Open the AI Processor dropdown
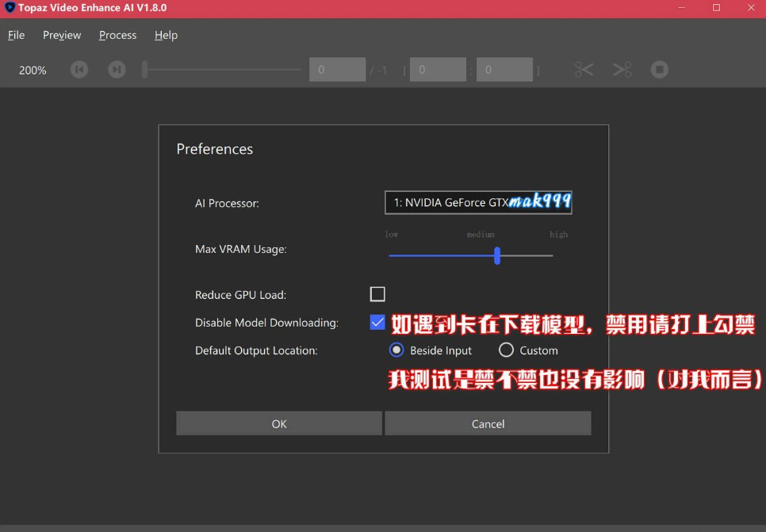 tap(477, 203)
